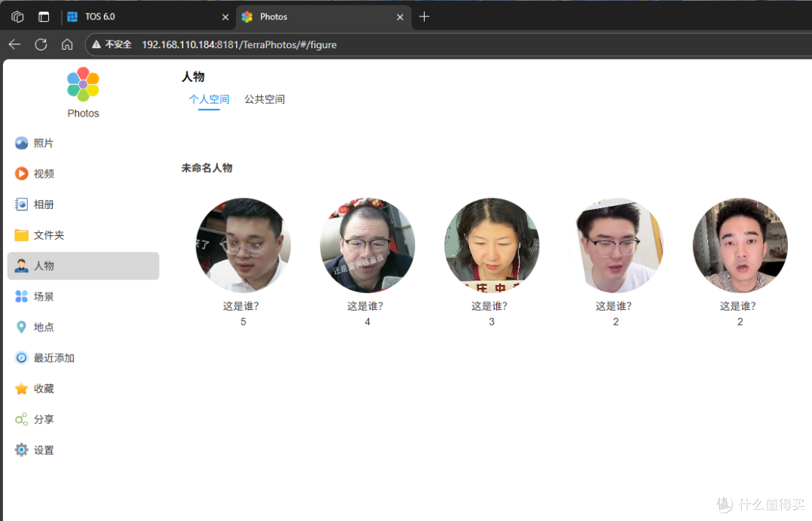The width and height of the screenshot is (812, 521).
Task: Open the 场景 scenes icon
Action: click(x=21, y=296)
